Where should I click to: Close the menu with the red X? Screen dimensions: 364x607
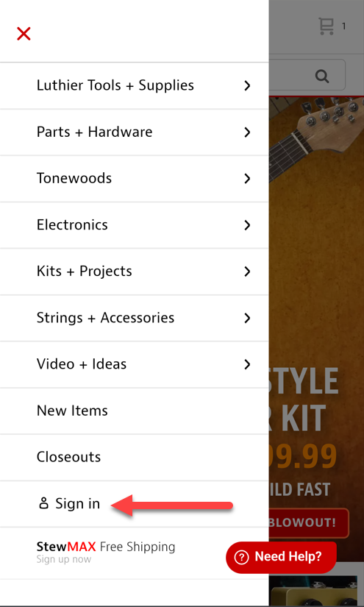tap(24, 34)
